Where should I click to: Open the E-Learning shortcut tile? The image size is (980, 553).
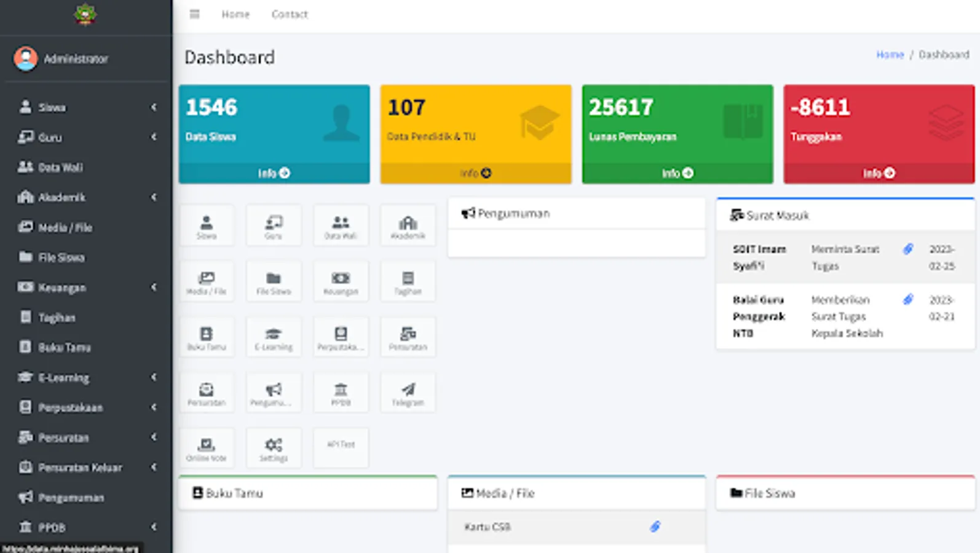point(274,337)
